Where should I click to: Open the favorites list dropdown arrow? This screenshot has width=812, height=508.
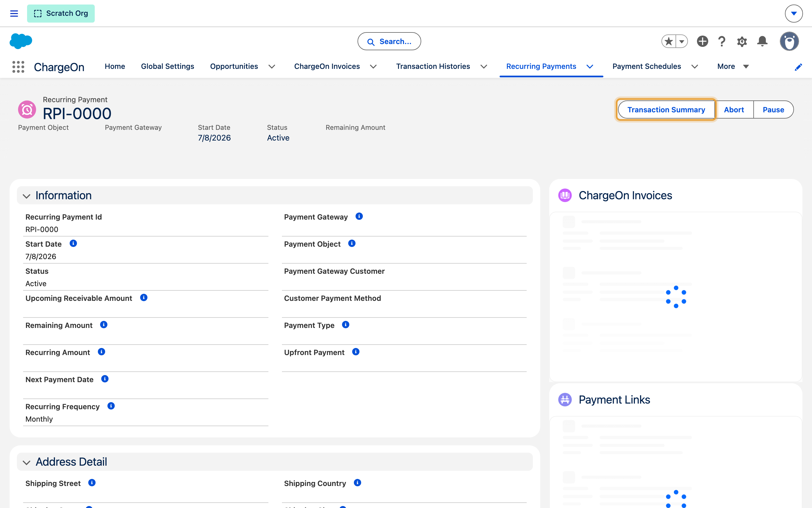coord(681,41)
